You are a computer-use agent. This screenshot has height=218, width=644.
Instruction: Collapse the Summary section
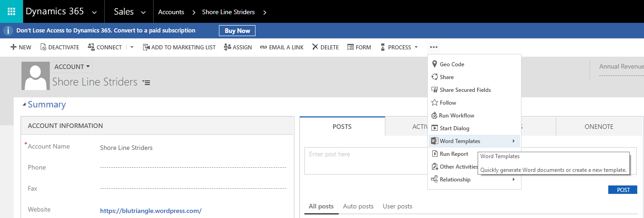click(24, 105)
